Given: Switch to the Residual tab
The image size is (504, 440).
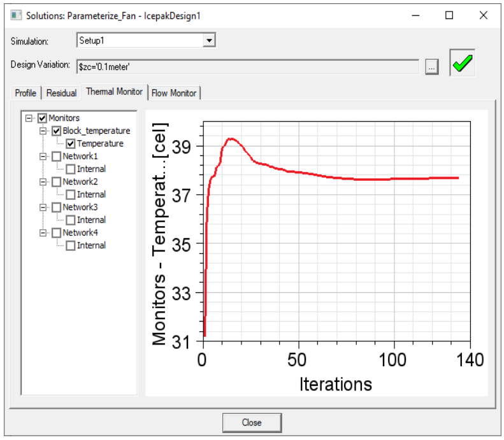Looking at the screenshot, I should click(61, 93).
